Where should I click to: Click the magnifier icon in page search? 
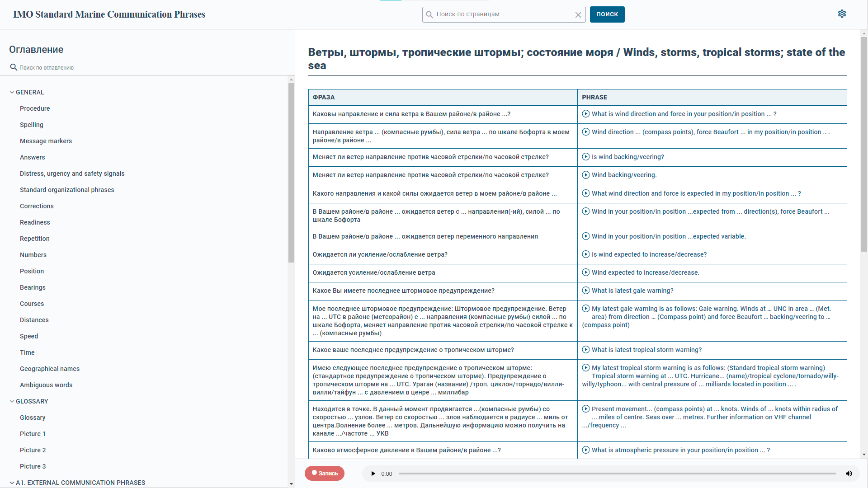429,14
